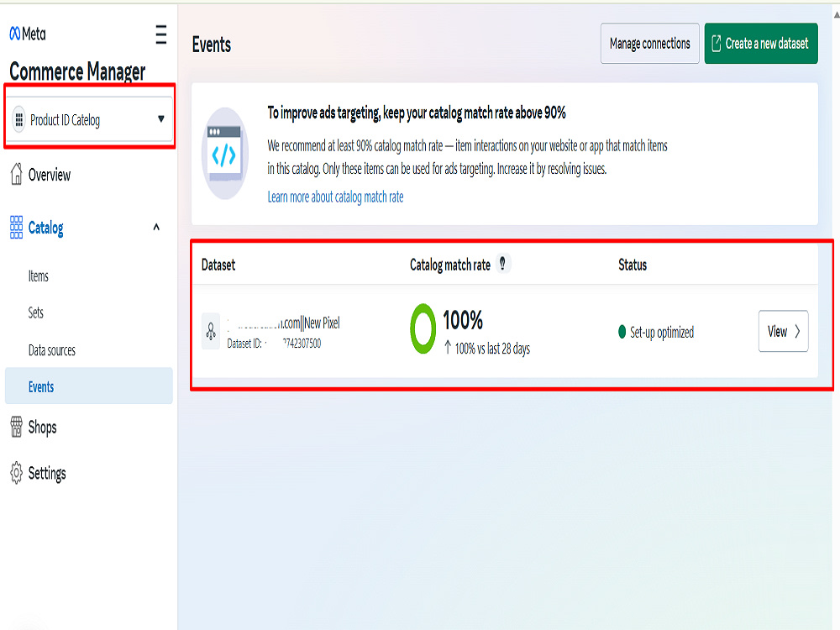Click Manage connections button
The width and height of the screenshot is (840, 630).
(650, 44)
